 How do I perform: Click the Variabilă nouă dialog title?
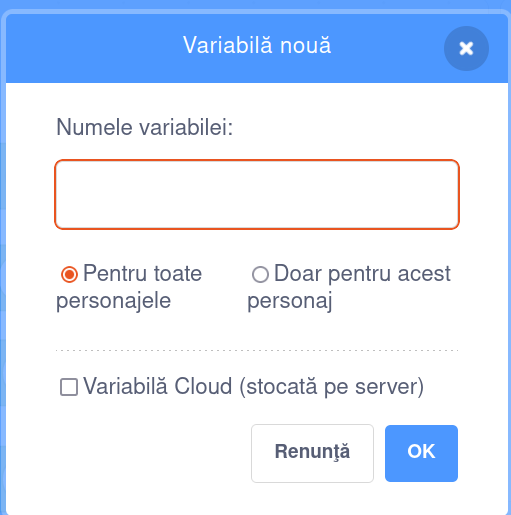coord(257,45)
